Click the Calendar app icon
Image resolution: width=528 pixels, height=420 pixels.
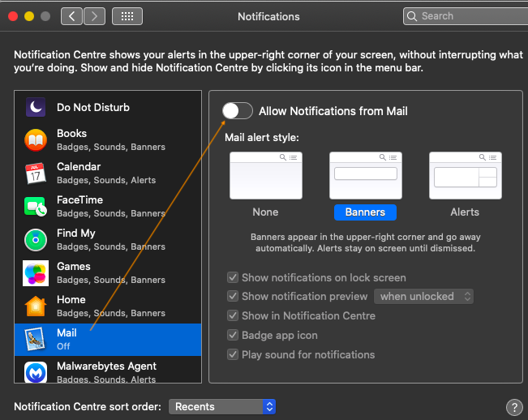click(36, 174)
